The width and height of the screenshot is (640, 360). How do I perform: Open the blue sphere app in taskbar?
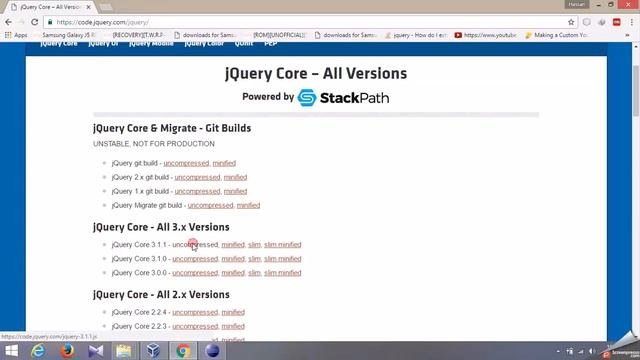point(212,351)
